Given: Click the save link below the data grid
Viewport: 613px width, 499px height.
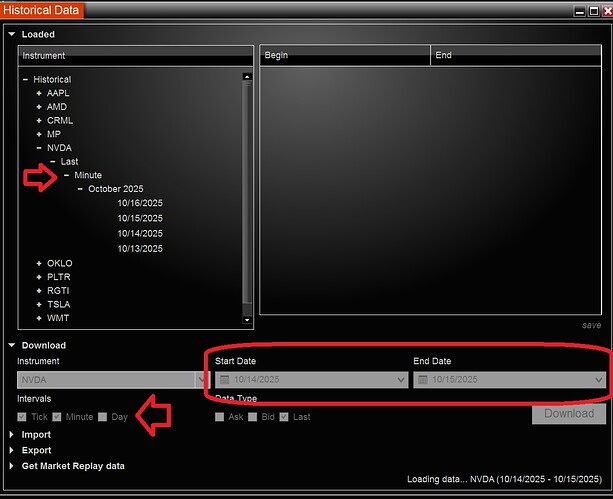Looking at the screenshot, I should tap(592, 325).
